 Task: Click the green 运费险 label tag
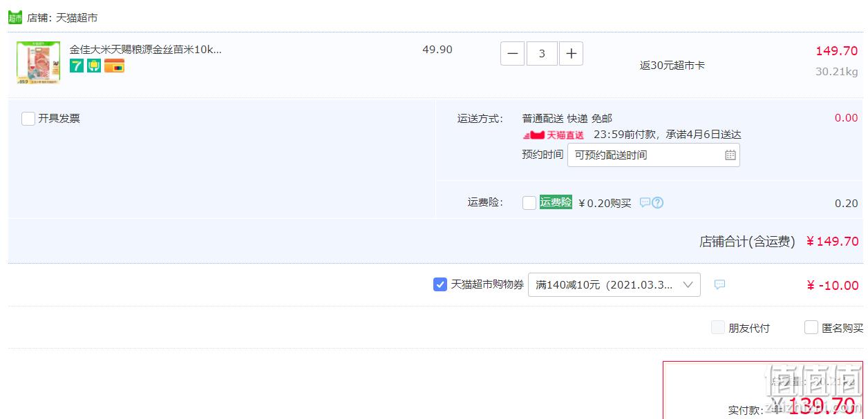click(x=556, y=202)
